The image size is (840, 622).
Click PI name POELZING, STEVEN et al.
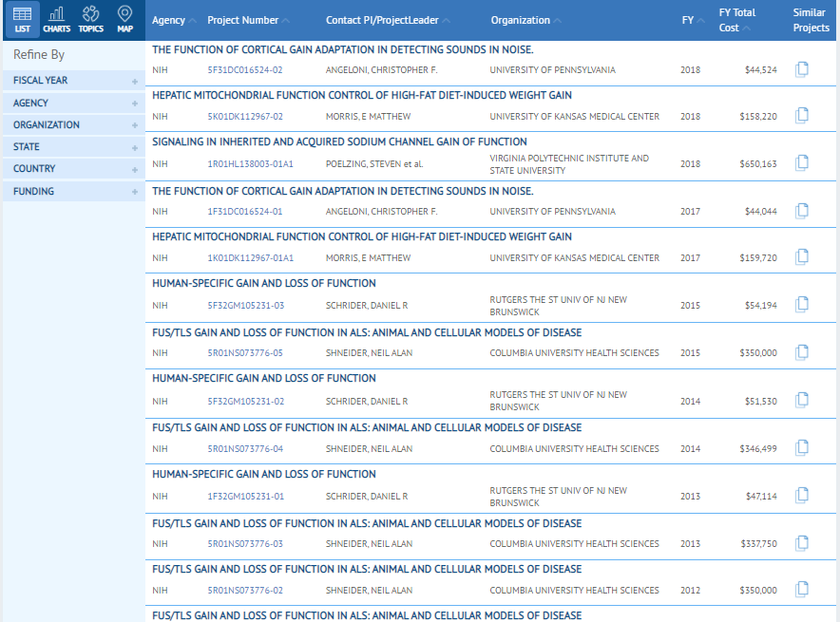[x=374, y=164]
